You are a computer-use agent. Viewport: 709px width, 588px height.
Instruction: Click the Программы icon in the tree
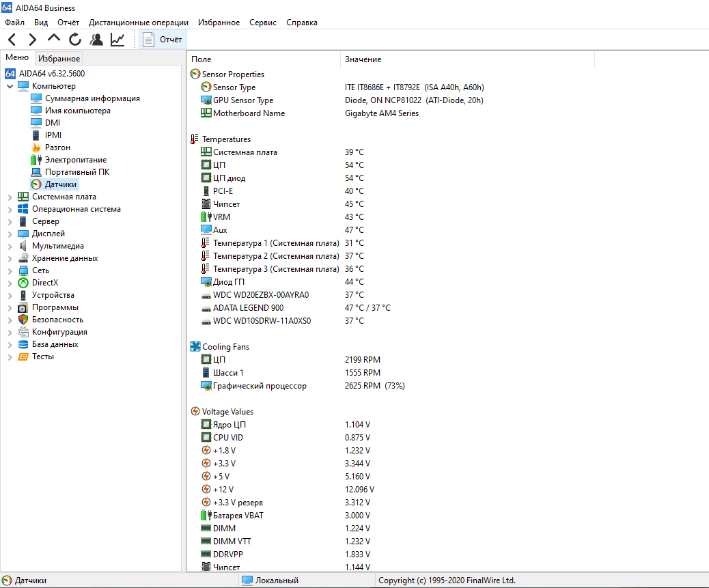[23, 307]
